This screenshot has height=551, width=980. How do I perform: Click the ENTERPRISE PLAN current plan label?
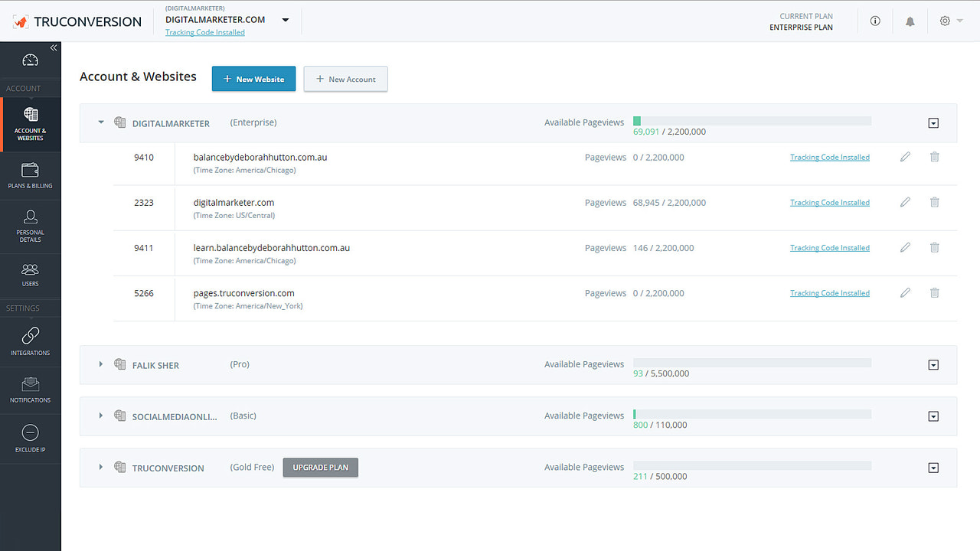[801, 28]
